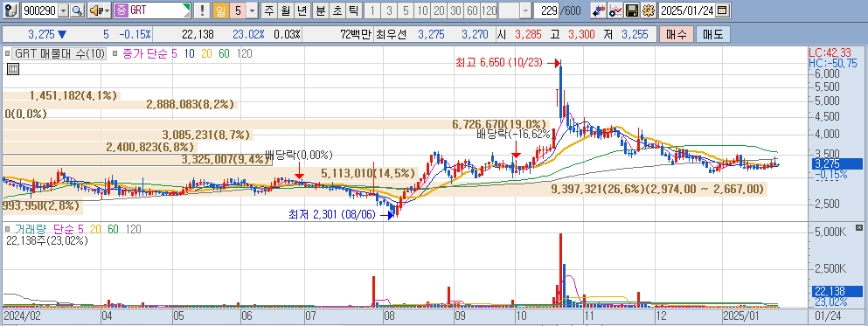
Task: Select interval 10 button
Action: point(422,10)
